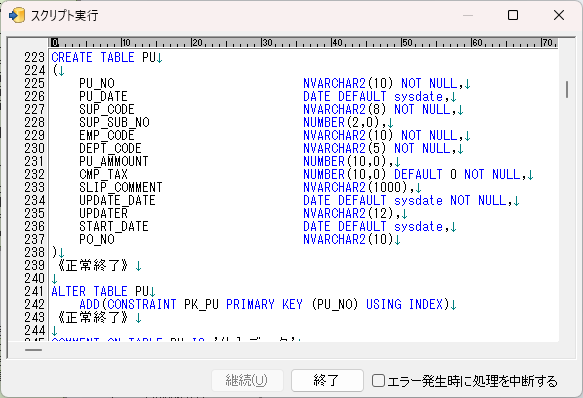This screenshot has width=583, height=398.
Task: Click line number 238 in the gutter
Action: (34, 253)
